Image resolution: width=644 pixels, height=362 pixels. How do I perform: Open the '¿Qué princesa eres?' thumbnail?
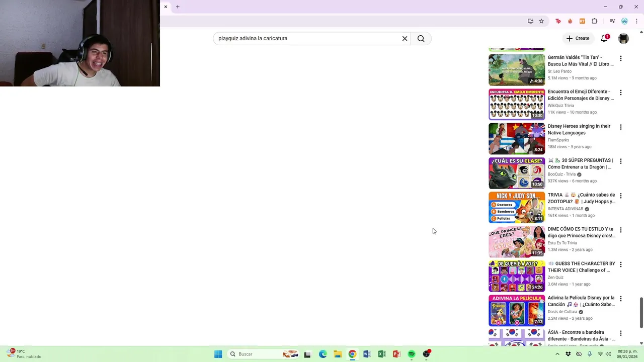click(x=517, y=242)
